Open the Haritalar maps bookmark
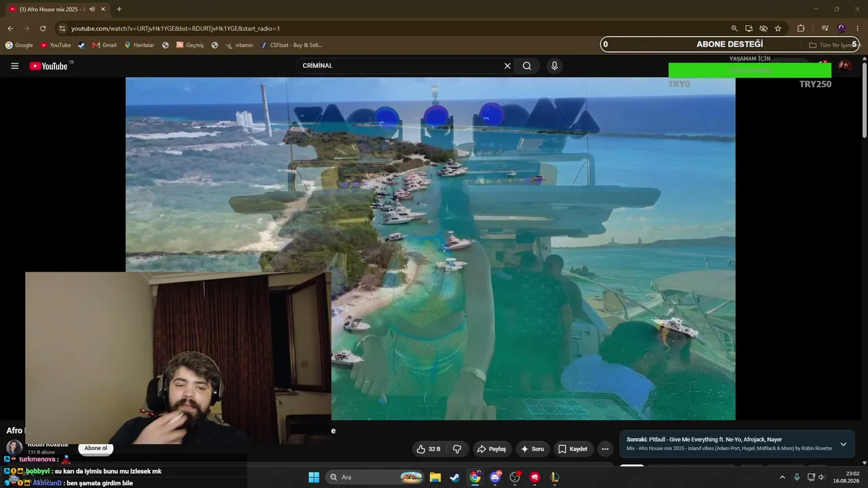Image resolution: width=868 pixels, height=488 pixels. pyautogui.click(x=139, y=45)
